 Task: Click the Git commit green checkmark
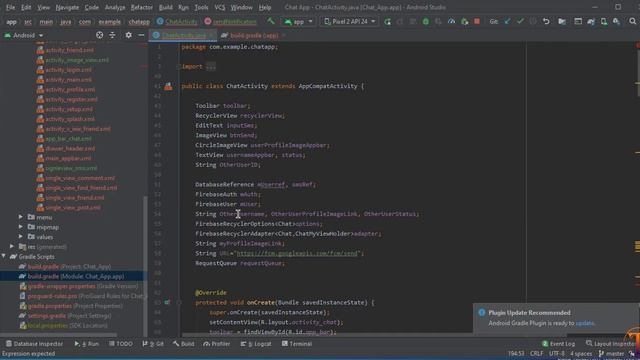pos(520,21)
